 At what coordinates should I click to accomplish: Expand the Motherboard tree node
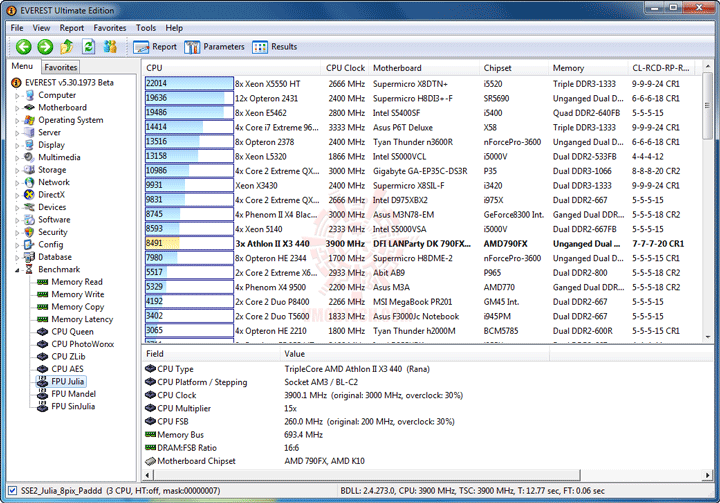[17, 108]
